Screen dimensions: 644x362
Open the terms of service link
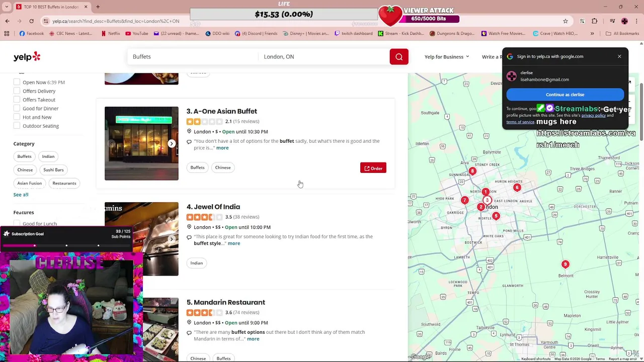tap(520, 122)
